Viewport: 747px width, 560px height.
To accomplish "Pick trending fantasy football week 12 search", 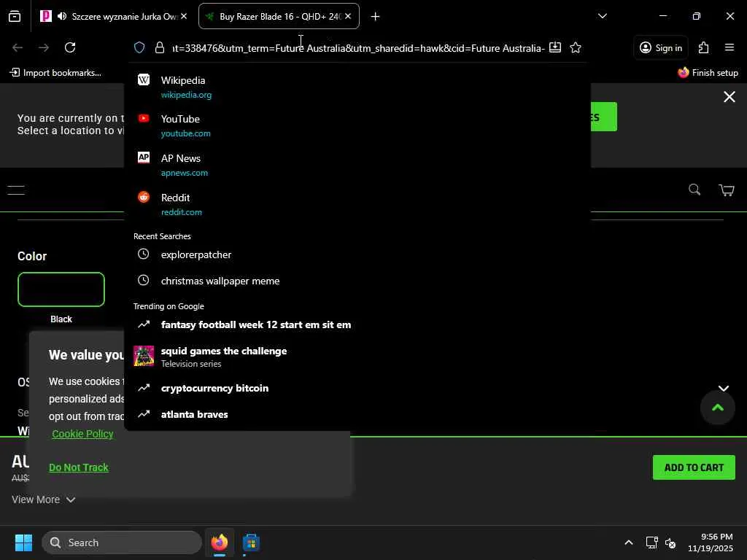I will 357,324.
